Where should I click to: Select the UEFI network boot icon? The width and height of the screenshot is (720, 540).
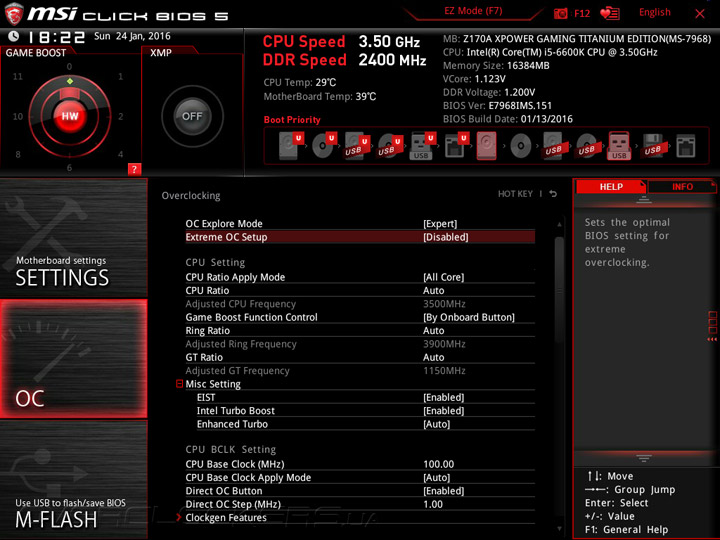click(456, 146)
